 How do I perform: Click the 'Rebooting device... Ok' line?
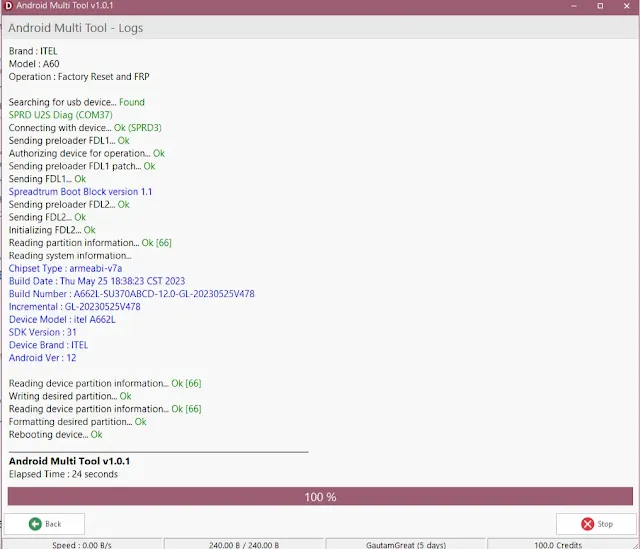(56, 435)
